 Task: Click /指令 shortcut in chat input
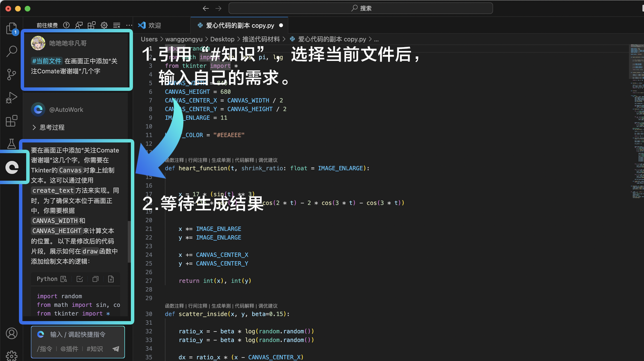pyautogui.click(x=44, y=349)
